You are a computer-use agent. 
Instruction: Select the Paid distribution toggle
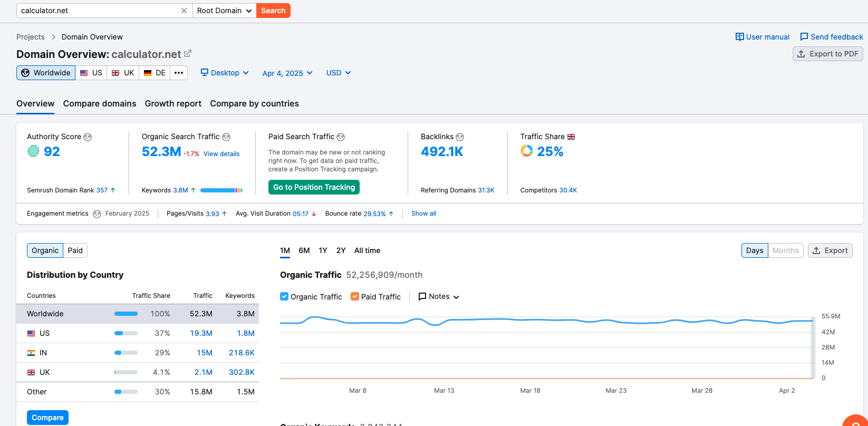pos(75,250)
